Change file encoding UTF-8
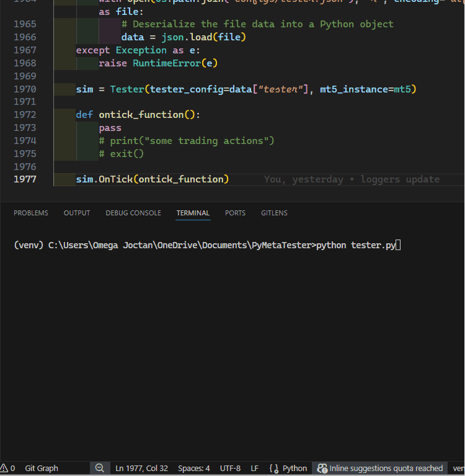 [x=230, y=468]
